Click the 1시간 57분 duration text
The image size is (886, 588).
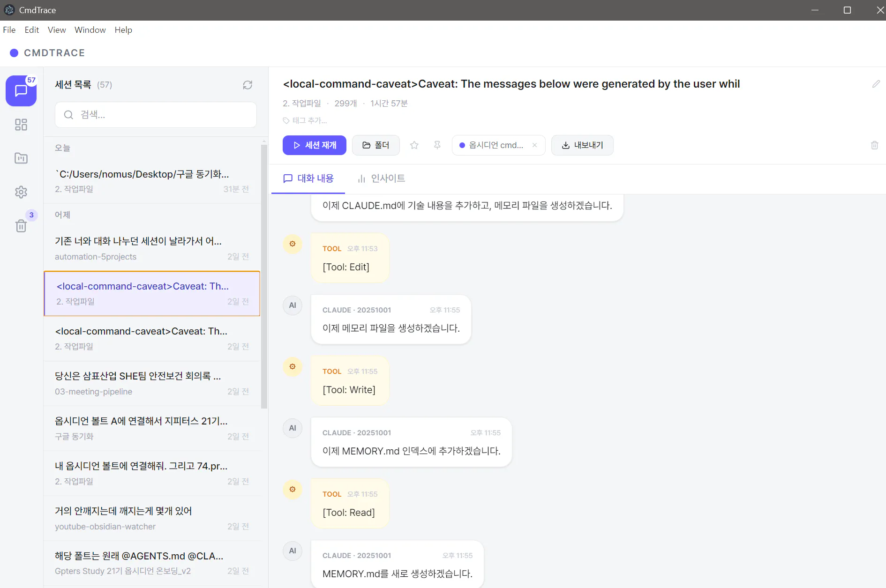point(389,103)
